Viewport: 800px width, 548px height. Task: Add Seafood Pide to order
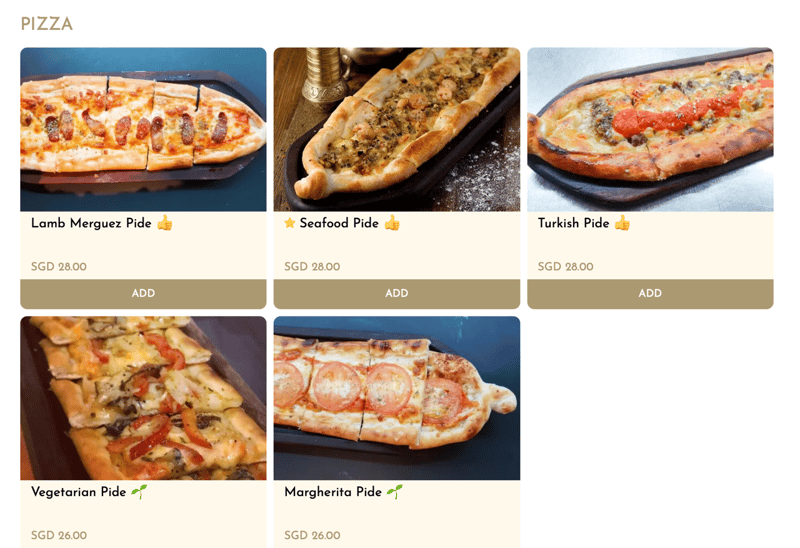tap(397, 293)
